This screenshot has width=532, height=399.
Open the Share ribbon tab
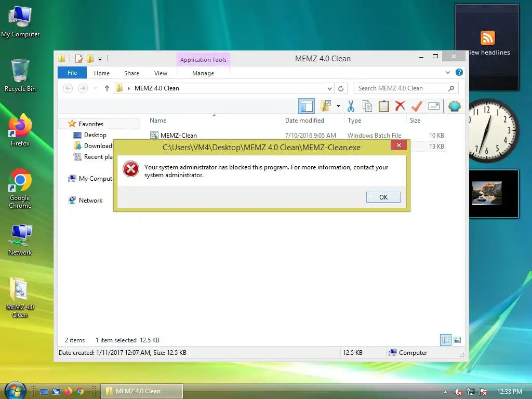point(131,73)
